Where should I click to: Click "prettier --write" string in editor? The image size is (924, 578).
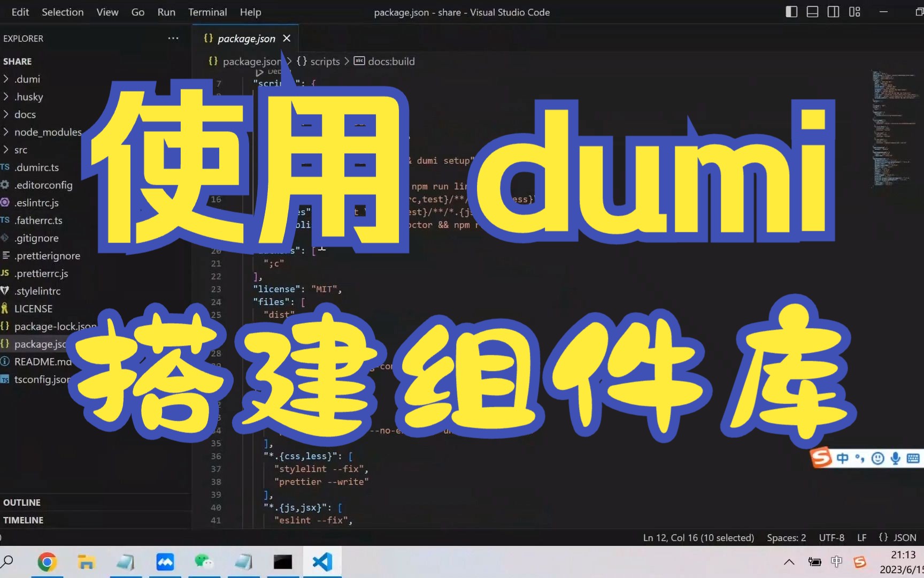click(x=321, y=482)
